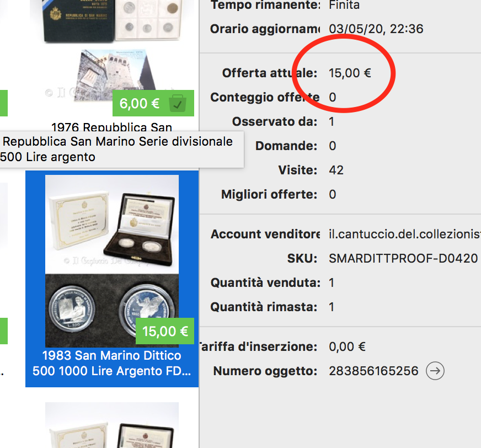Click the Orario aggiornamento date value
481x448 pixels.
(x=376, y=29)
